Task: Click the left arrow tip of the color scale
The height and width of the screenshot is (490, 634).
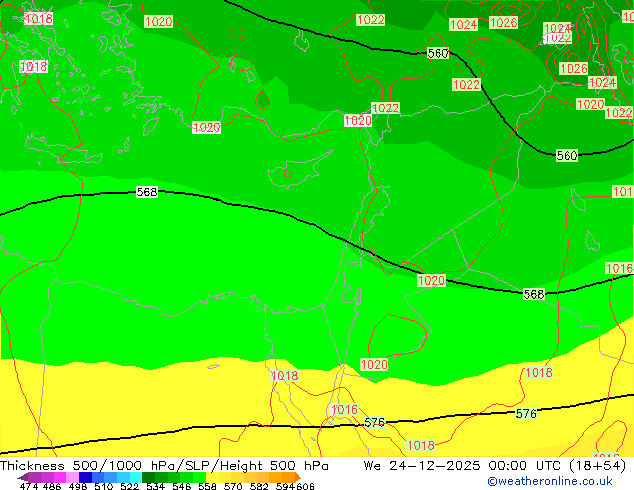Action: click(23, 478)
